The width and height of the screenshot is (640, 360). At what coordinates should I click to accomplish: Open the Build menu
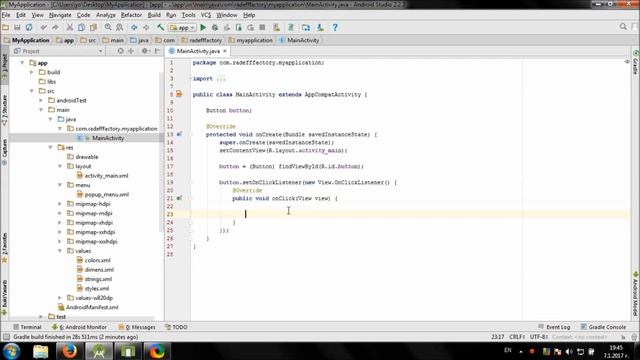(x=154, y=15)
